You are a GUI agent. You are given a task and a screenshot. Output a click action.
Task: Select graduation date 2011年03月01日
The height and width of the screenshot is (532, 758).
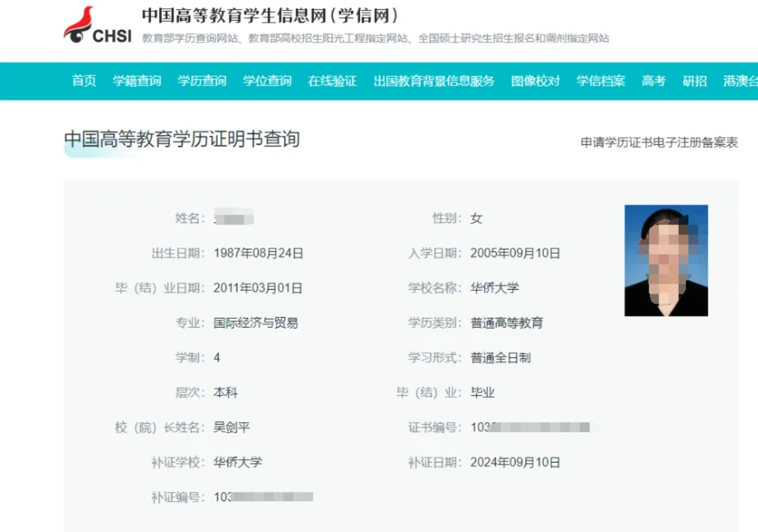tap(258, 288)
